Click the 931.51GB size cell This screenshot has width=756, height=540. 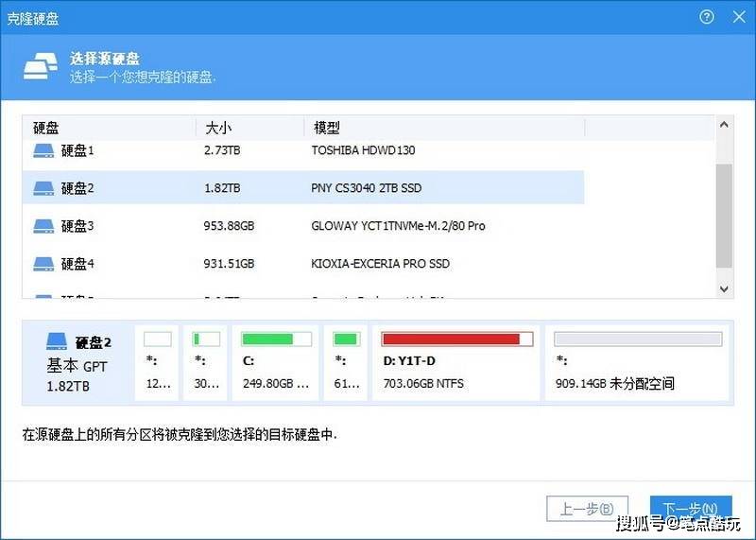pyautogui.click(x=229, y=264)
